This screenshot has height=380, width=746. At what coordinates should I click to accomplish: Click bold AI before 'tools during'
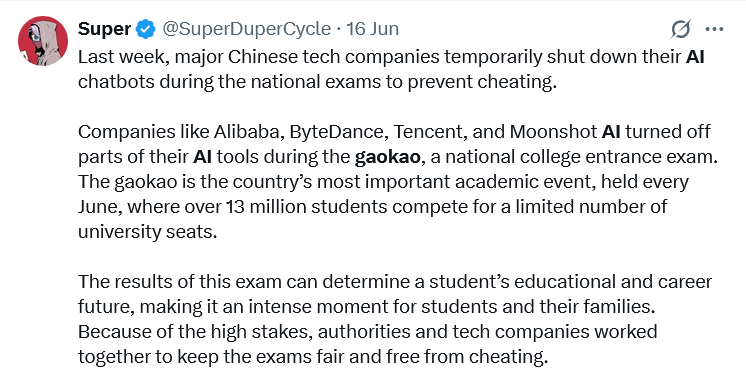(x=202, y=157)
